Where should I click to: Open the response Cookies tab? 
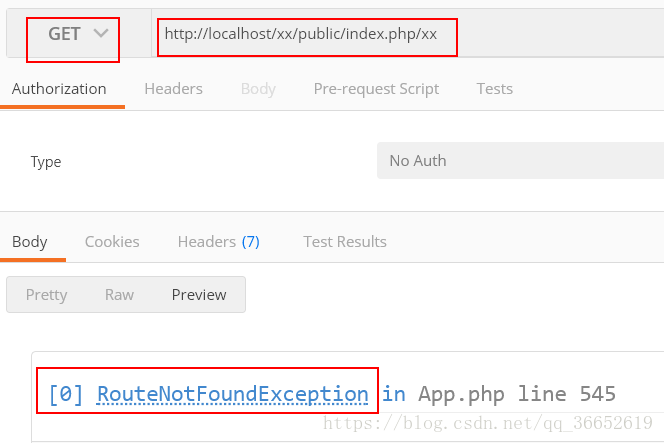pyautogui.click(x=112, y=242)
